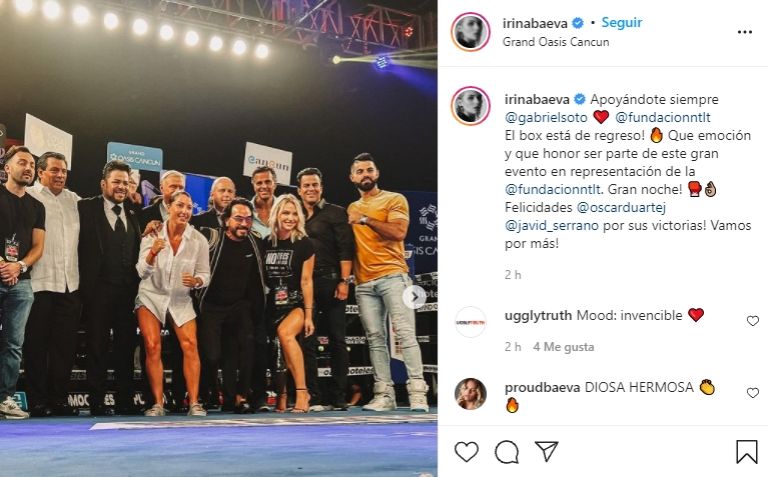Image resolution: width=768 pixels, height=477 pixels.
Task: Open the @gabrielsoto mention
Action: (x=546, y=118)
